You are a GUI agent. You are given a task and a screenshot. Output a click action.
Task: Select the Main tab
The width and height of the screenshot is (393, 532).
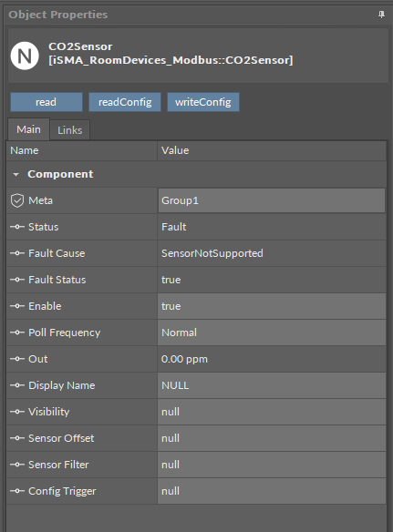coord(28,129)
